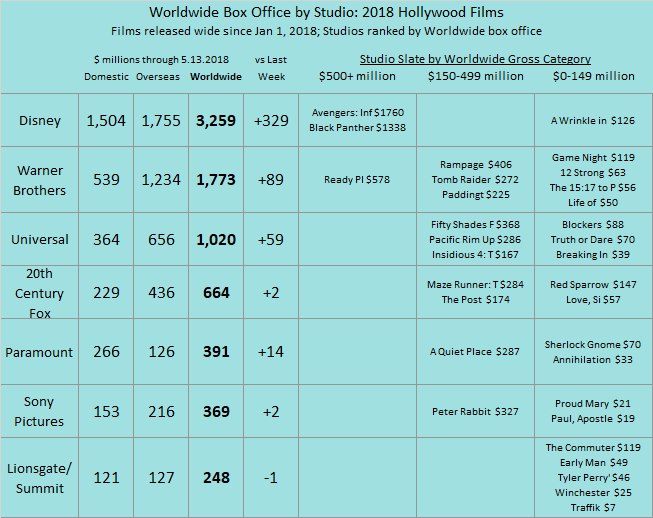This screenshot has width=653, height=518.
Task: Click the Game Night $119 entry
Action: click(x=593, y=157)
